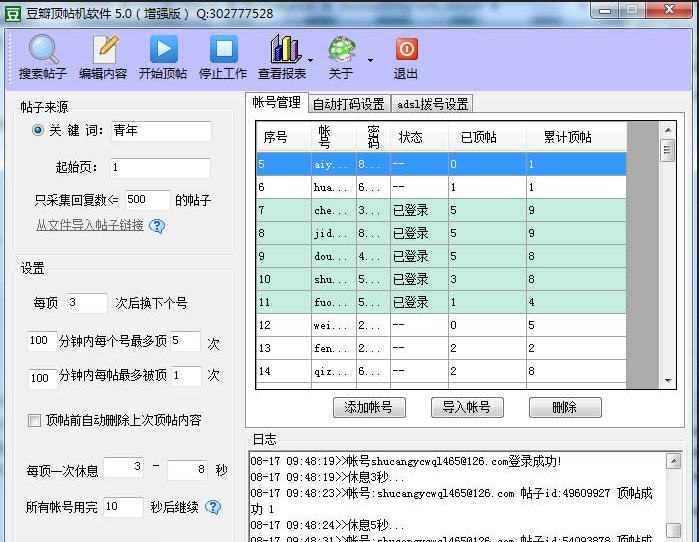Click the 起始页 input field
The height and width of the screenshot is (542, 699).
pyautogui.click(x=159, y=168)
